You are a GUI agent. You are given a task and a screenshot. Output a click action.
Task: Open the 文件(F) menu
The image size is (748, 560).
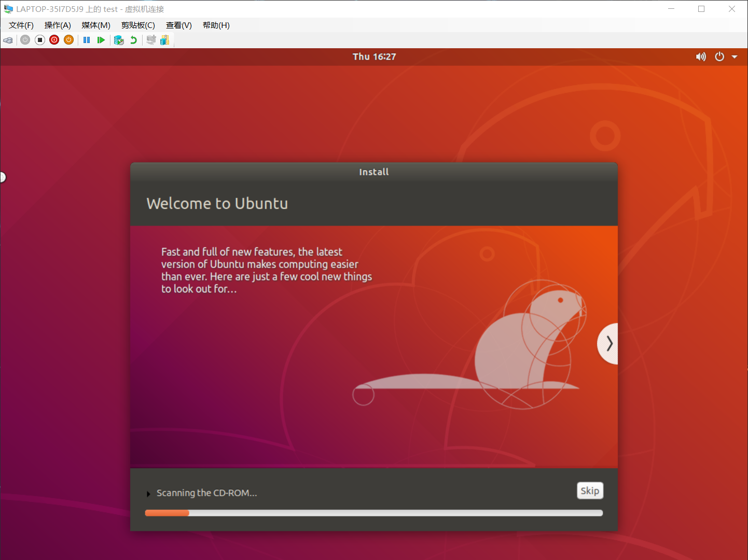[x=21, y=25]
